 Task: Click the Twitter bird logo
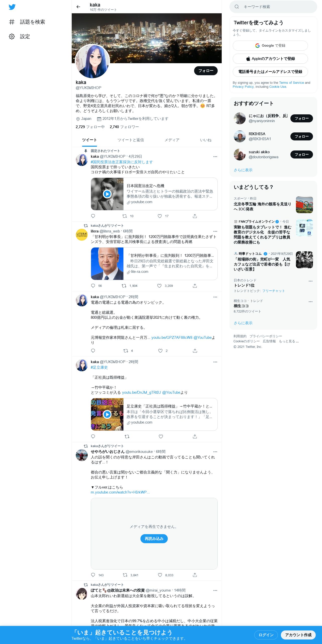pyautogui.click(x=12, y=7)
